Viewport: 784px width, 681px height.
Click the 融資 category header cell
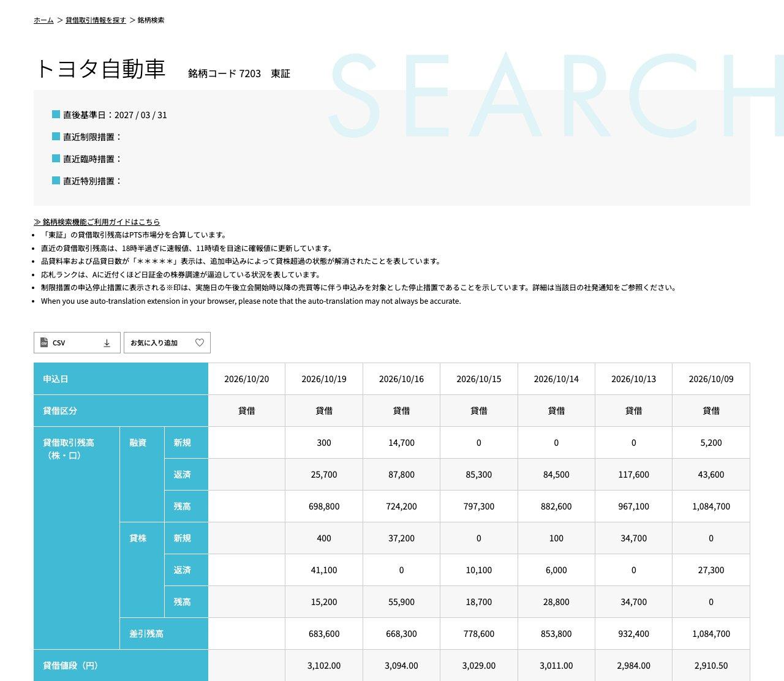click(x=142, y=475)
